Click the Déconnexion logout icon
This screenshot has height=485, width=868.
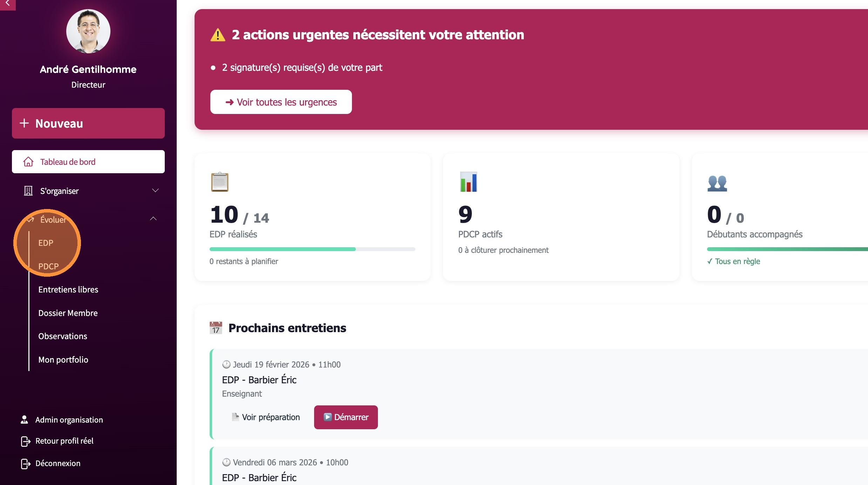click(26, 464)
